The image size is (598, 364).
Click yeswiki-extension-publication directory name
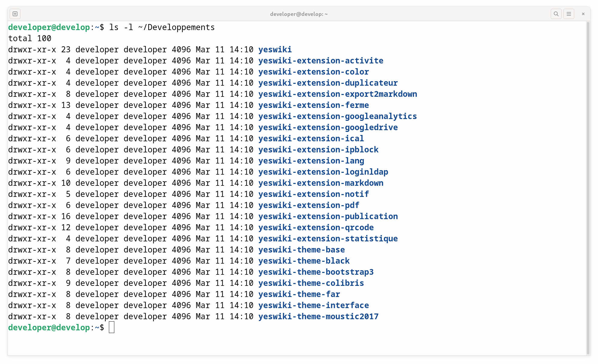pos(328,216)
